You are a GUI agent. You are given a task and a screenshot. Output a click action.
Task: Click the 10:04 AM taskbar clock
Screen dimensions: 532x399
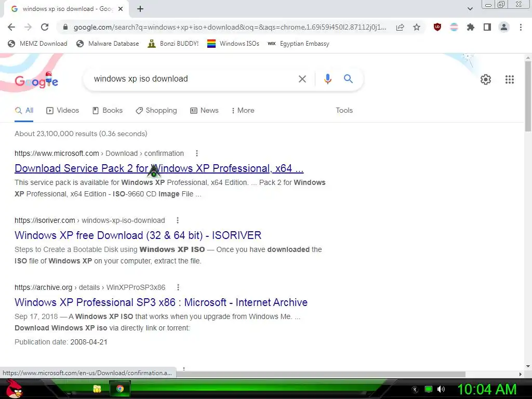point(487,389)
